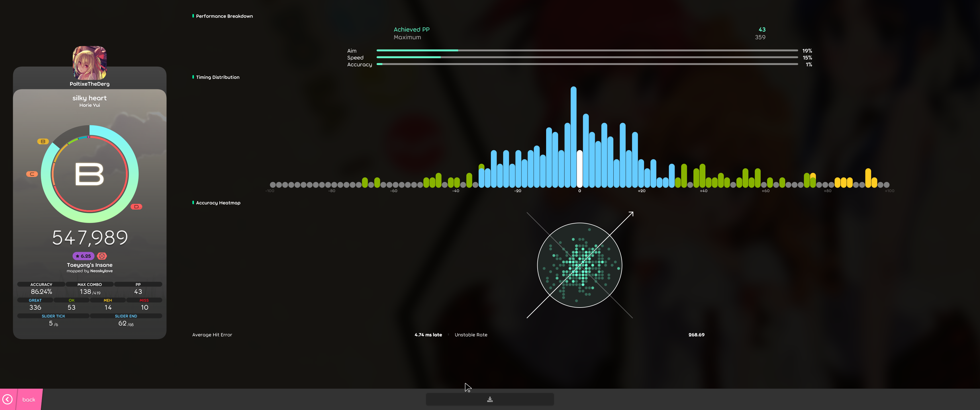Click the large B grade in the circle
Screen dimensions: 980x410
click(x=89, y=174)
